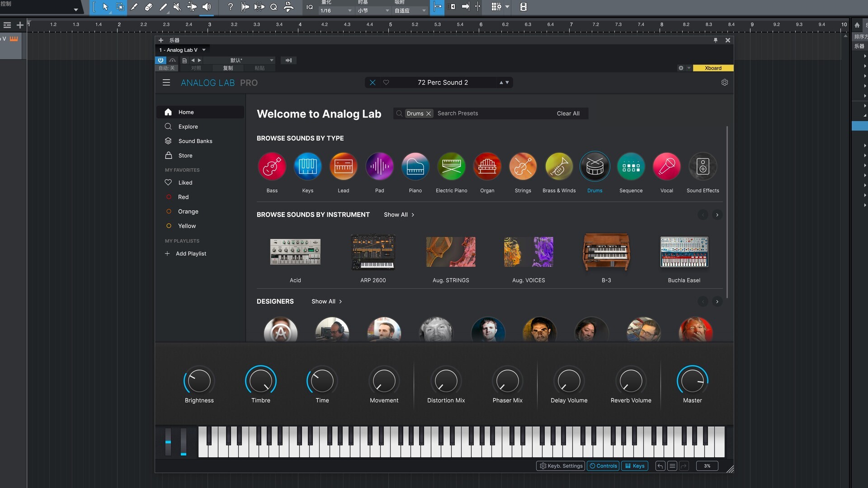The width and height of the screenshot is (868, 488).
Task: Toggle the 对照 compare button
Action: [196, 68]
